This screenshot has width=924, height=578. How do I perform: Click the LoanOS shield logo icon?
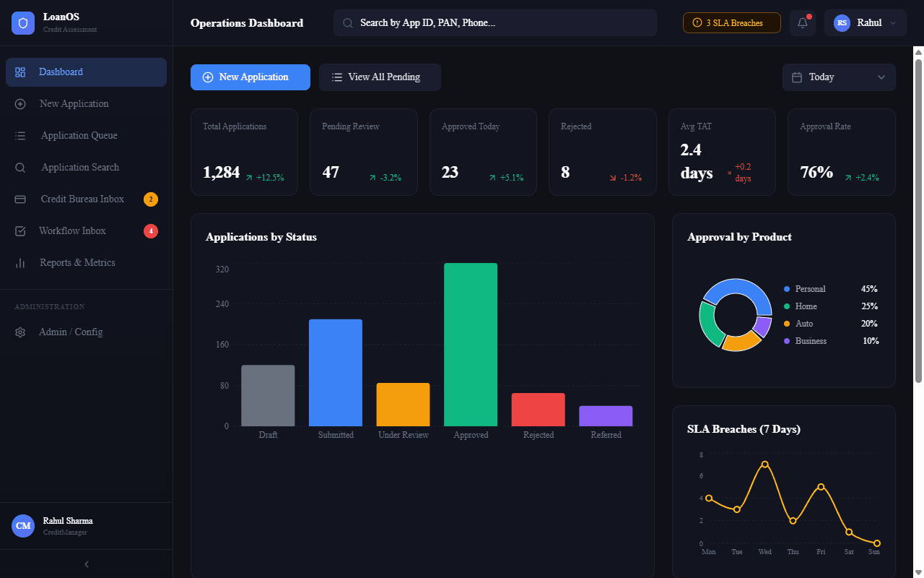[x=23, y=23]
